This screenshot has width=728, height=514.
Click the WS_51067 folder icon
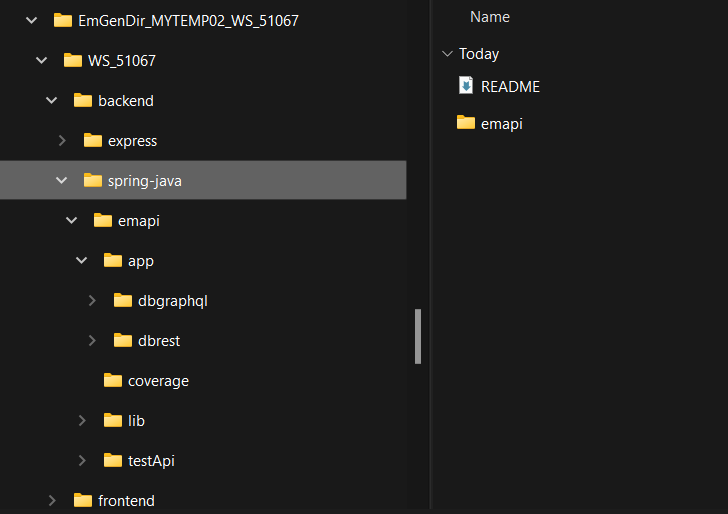point(73,60)
